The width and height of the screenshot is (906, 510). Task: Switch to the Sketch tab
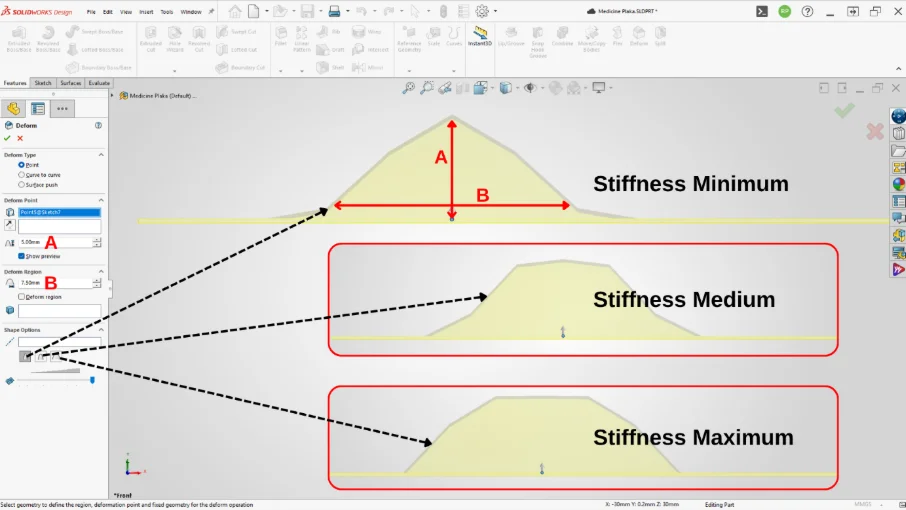tap(43, 83)
